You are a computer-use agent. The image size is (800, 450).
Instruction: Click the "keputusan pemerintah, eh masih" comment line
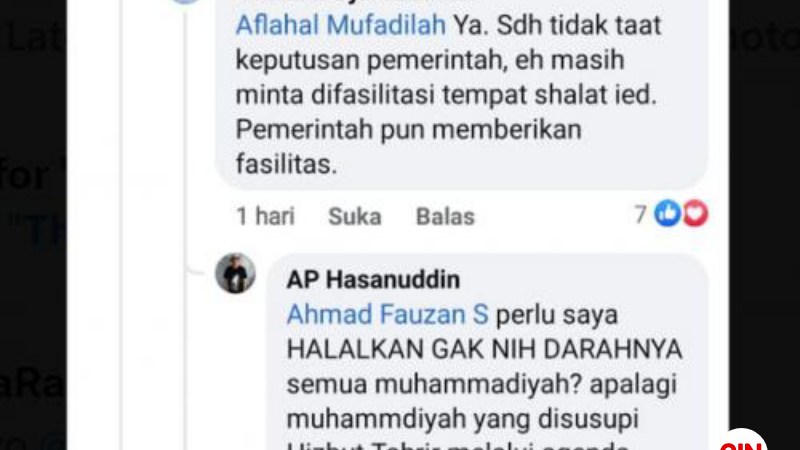[x=430, y=60]
